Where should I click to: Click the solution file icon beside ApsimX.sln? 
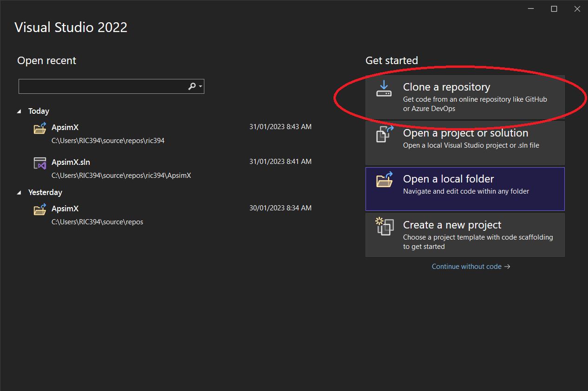click(x=40, y=163)
